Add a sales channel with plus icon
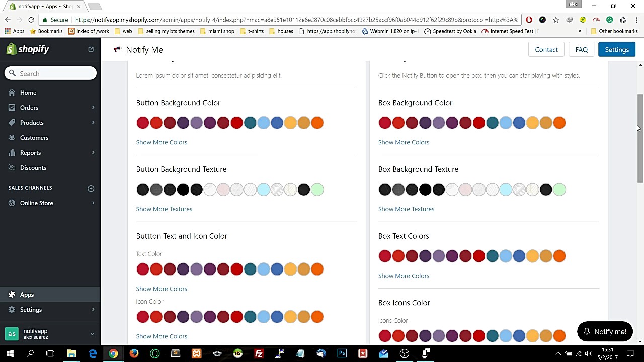644x362 pixels. 91,188
